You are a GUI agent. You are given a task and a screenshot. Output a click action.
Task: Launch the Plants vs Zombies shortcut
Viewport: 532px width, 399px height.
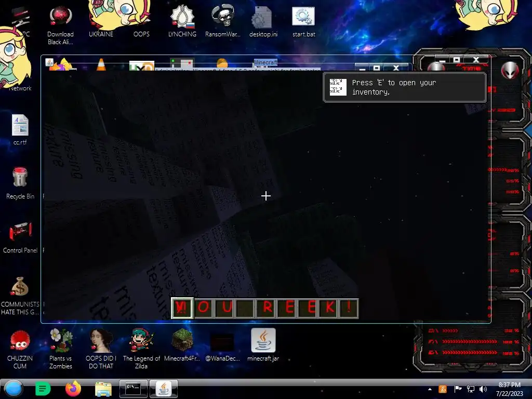[61, 349]
